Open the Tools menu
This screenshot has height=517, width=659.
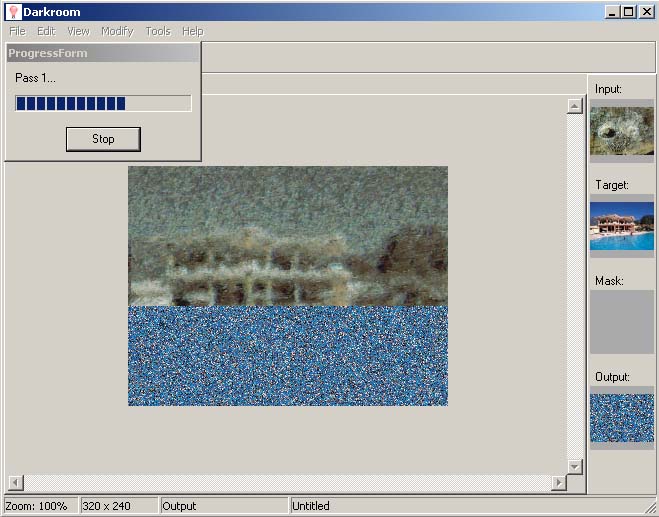158,32
